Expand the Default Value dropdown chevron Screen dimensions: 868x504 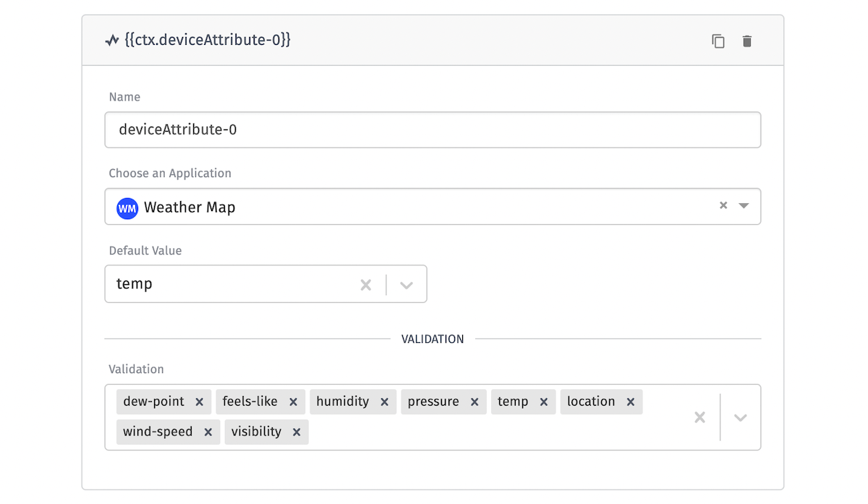pos(407,285)
